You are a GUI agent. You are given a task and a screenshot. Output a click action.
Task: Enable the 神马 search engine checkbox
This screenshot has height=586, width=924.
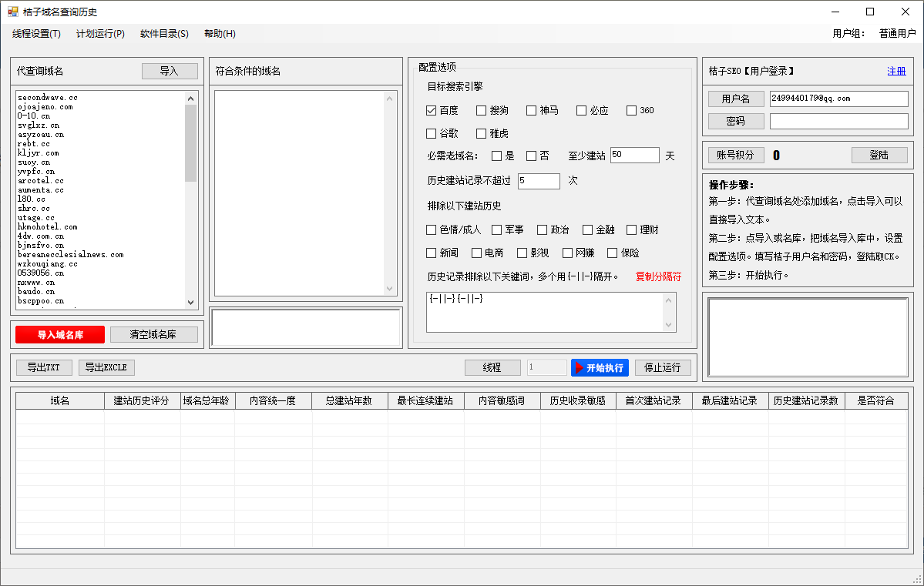(x=532, y=110)
